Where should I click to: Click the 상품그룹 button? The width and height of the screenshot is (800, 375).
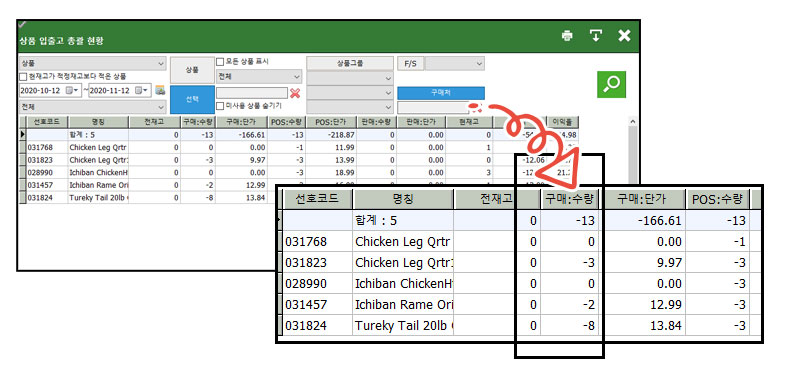tap(350, 64)
